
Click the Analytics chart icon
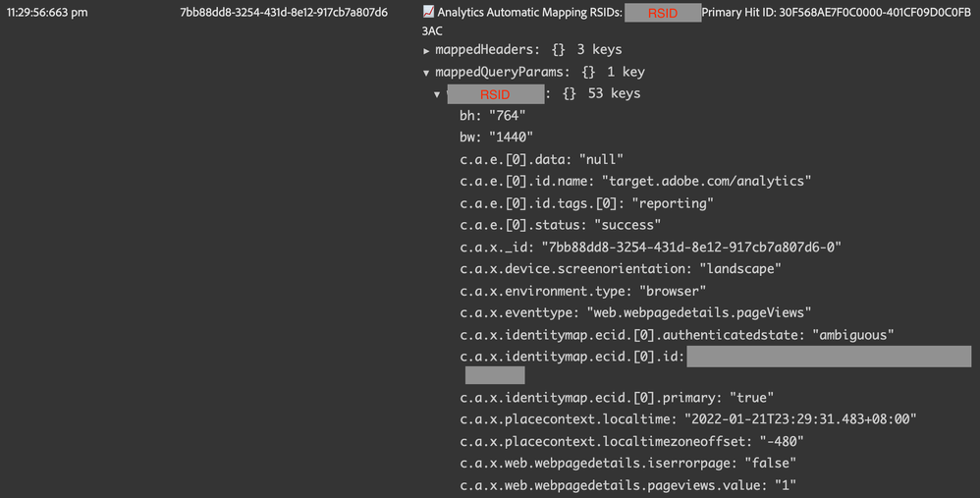(428, 13)
